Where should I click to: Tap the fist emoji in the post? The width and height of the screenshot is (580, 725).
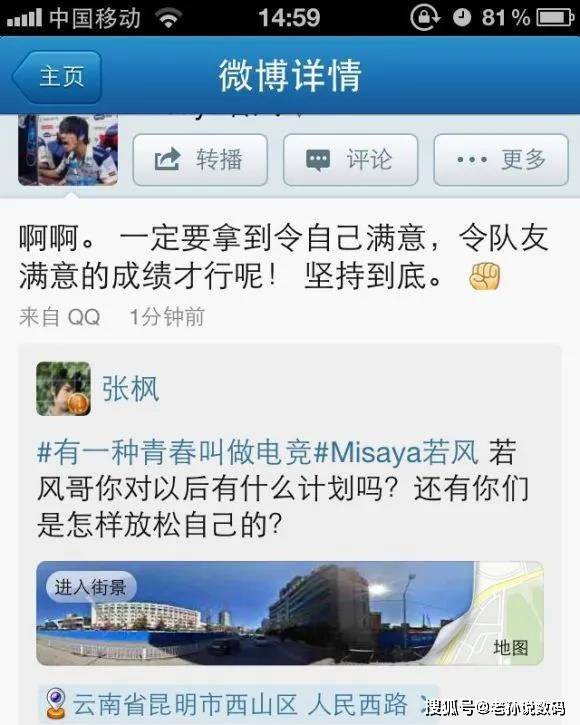[x=484, y=276]
